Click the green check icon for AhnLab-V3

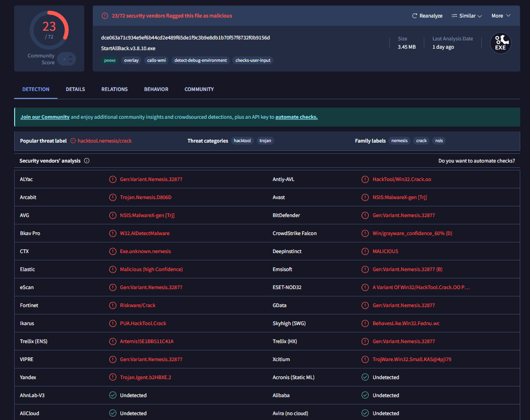pyautogui.click(x=113, y=395)
